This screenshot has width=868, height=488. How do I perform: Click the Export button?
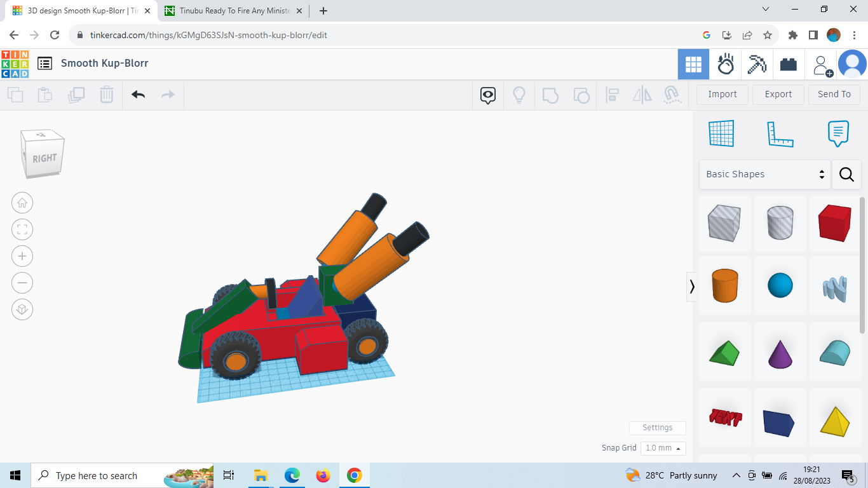tap(778, 94)
